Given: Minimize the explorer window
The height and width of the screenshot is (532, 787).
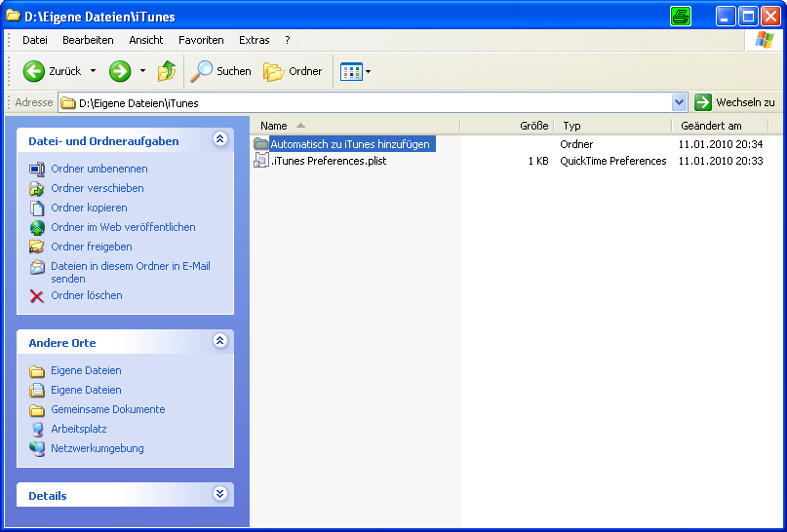Looking at the screenshot, I should click(x=726, y=17).
